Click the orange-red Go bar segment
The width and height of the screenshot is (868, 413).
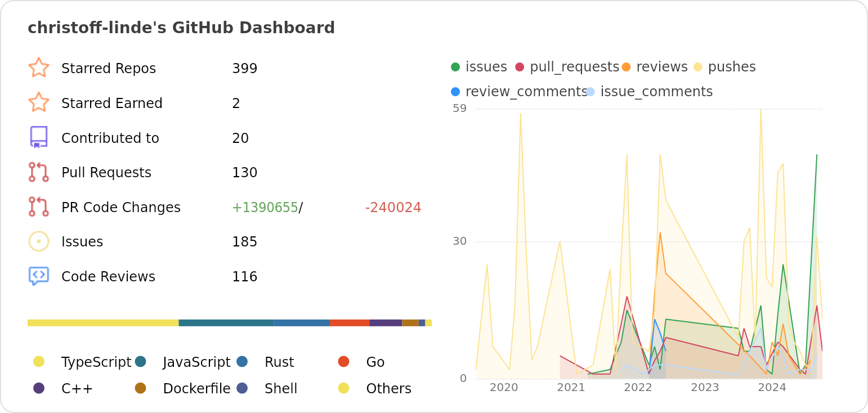click(350, 323)
